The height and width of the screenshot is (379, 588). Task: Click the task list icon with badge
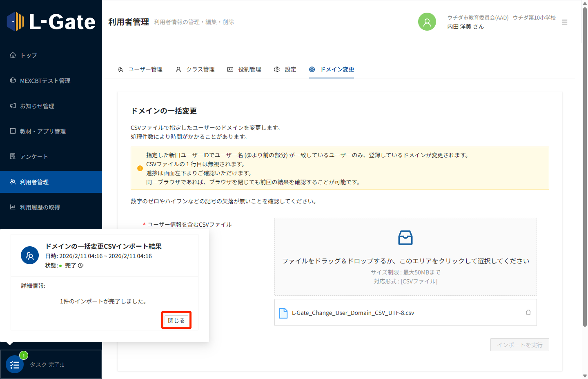(x=15, y=364)
